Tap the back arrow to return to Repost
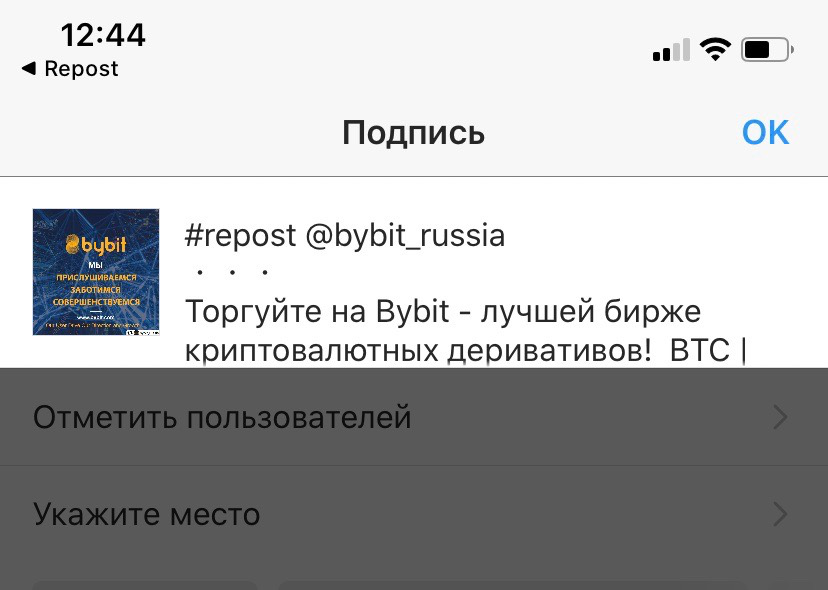The image size is (828, 590). click(x=29, y=68)
